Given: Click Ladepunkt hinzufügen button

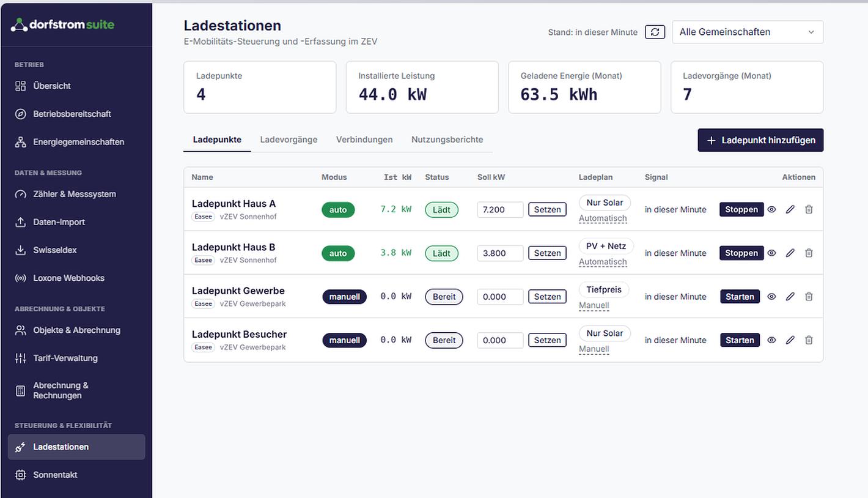Looking at the screenshot, I should pyautogui.click(x=760, y=140).
